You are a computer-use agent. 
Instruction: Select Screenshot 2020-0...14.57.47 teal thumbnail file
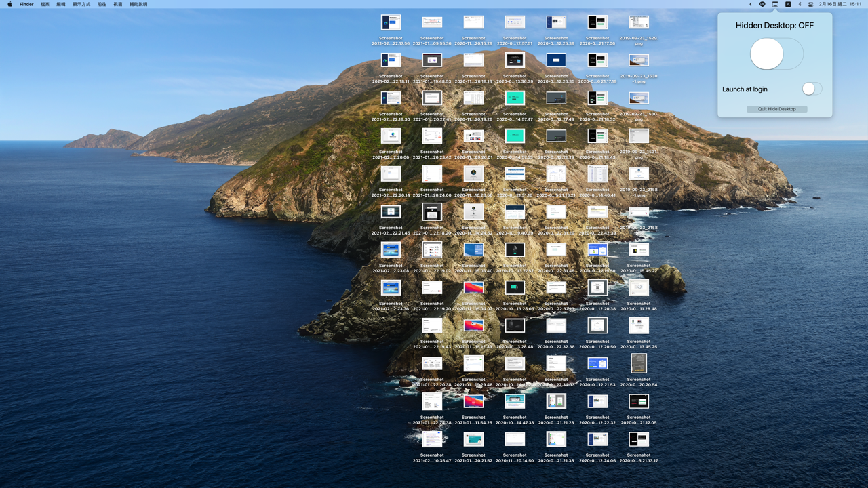click(515, 106)
